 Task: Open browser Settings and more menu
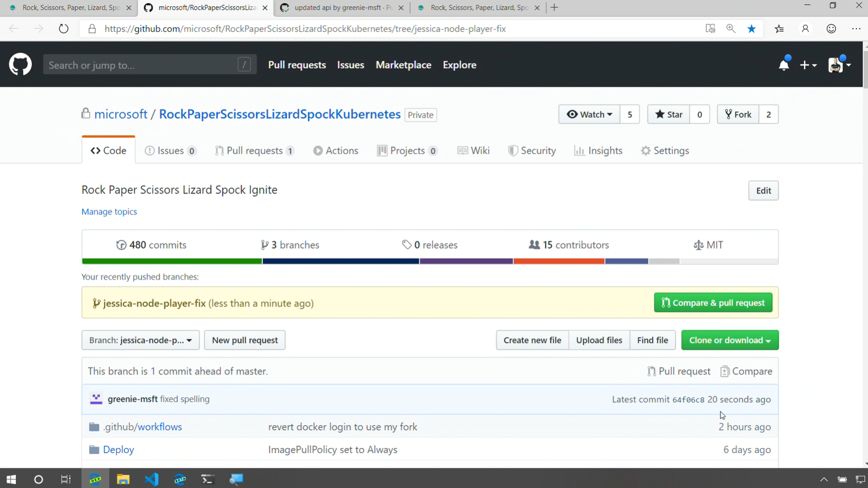point(856,29)
